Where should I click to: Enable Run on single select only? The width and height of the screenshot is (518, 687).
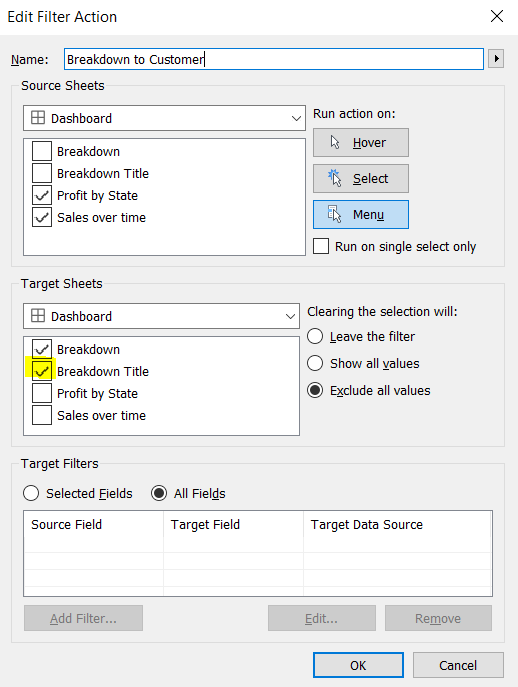click(x=321, y=246)
